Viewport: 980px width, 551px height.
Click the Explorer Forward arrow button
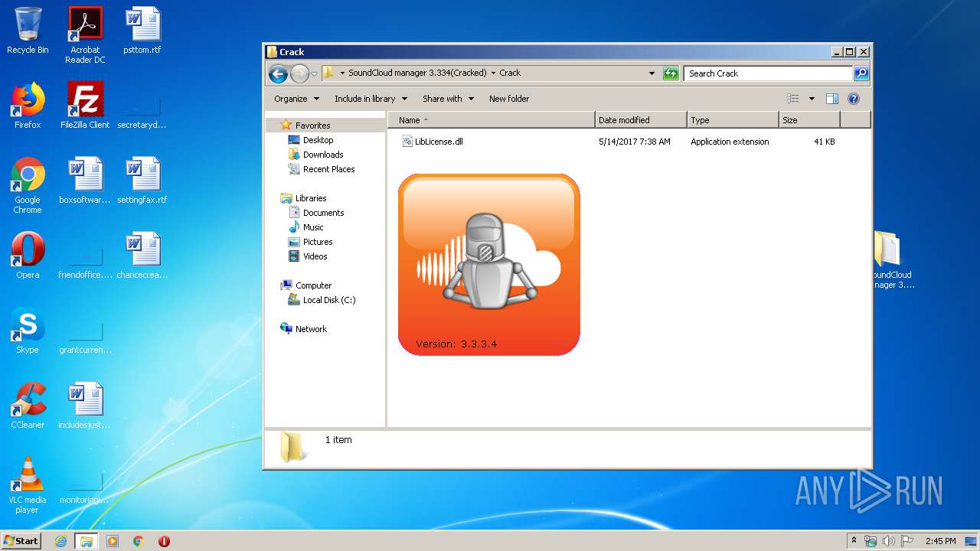click(x=299, y=73)
